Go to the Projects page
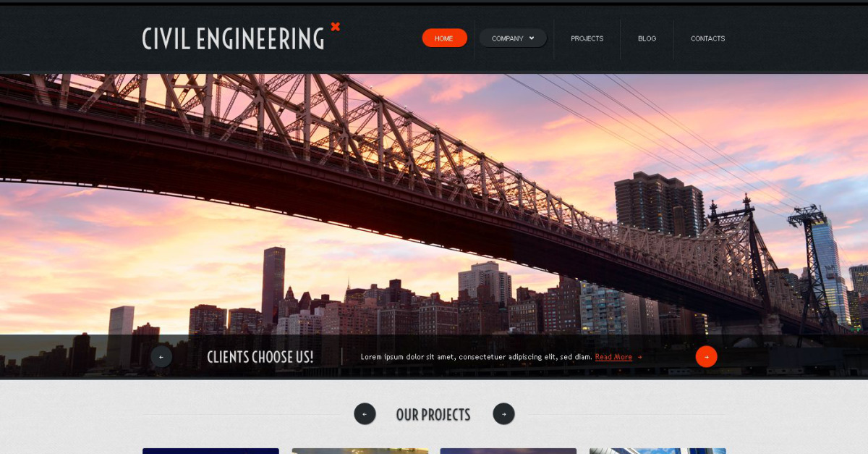The height and width of the screenshot is (454, 868). 587,38
